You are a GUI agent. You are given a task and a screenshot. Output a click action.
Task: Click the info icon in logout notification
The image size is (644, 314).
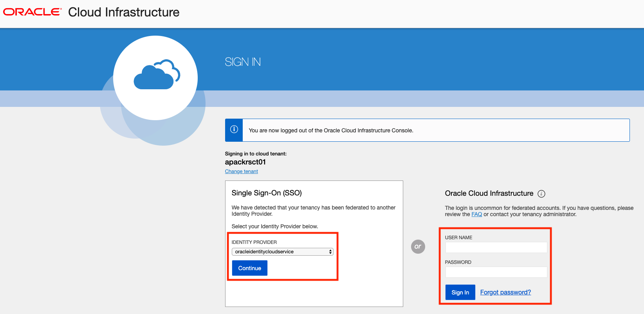tap(234, 129)
